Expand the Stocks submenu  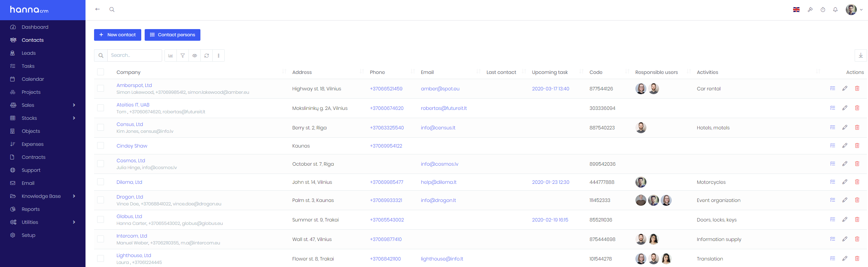[74, 118]
